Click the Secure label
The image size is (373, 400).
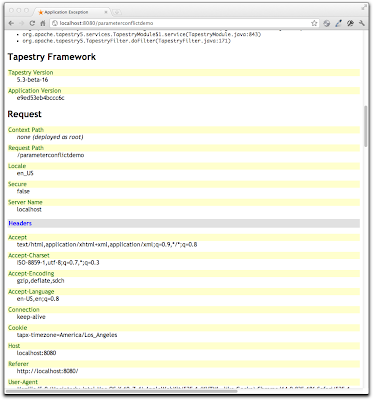(x=17, y=184)
